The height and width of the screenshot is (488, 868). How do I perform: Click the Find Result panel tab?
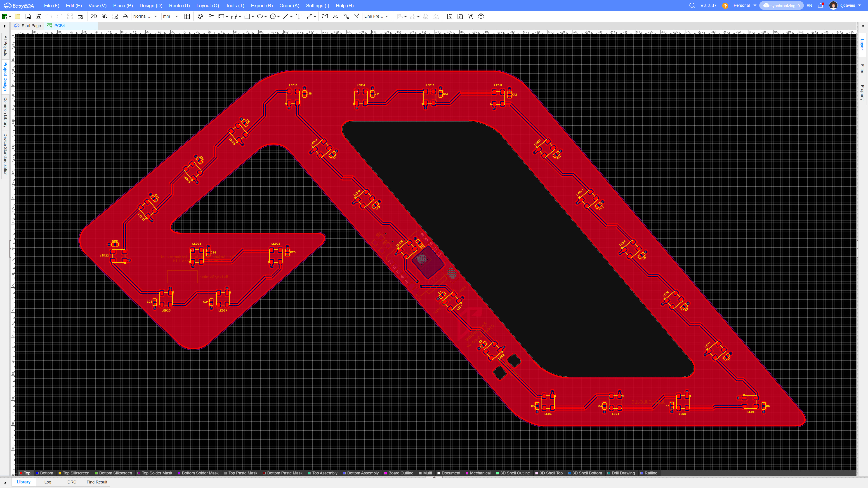97,482
